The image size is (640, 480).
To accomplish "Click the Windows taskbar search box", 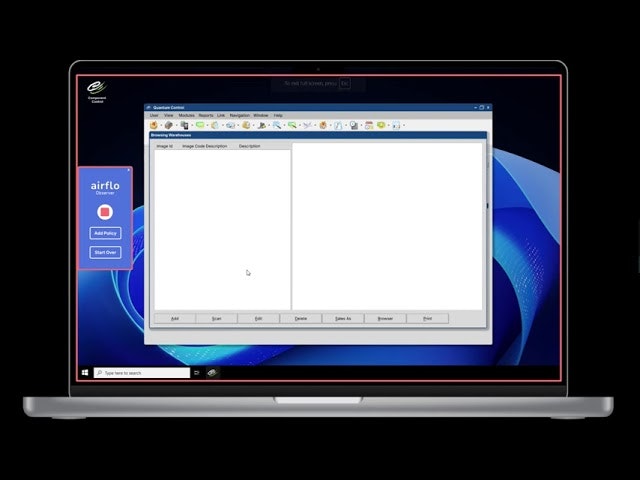I will [142, 372].
